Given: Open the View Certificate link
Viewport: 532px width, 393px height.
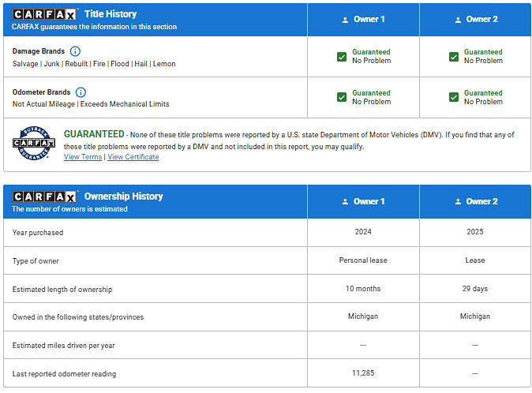Looking at the screenshot, I should pos(133,157).
